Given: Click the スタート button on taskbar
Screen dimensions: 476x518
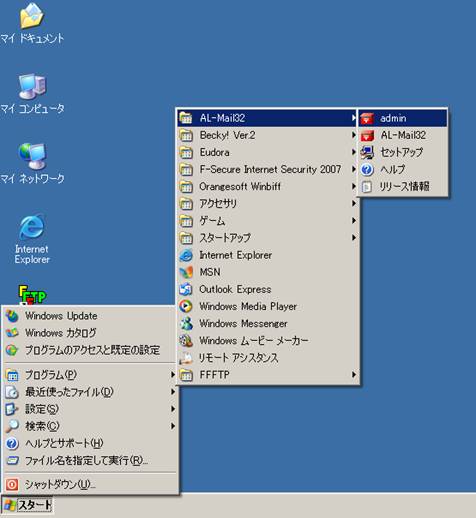Looking at the screenshot, I should click(27, 505).
